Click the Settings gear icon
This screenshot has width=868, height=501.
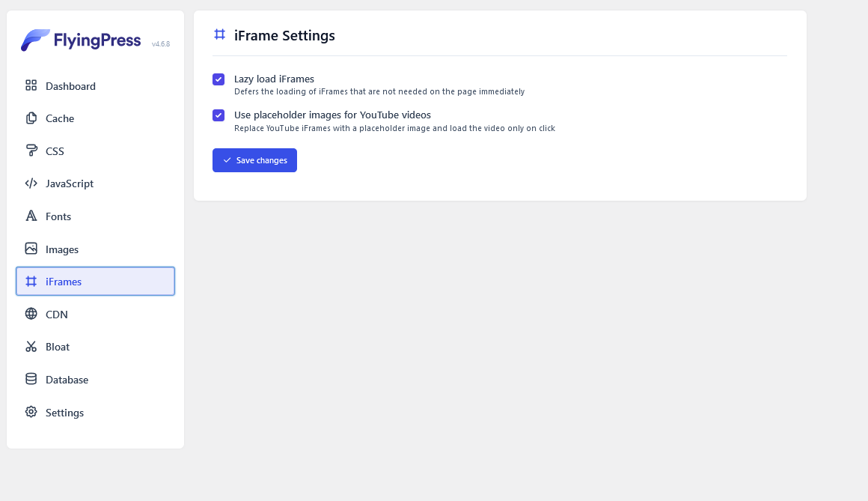click(x=31, y=412)
